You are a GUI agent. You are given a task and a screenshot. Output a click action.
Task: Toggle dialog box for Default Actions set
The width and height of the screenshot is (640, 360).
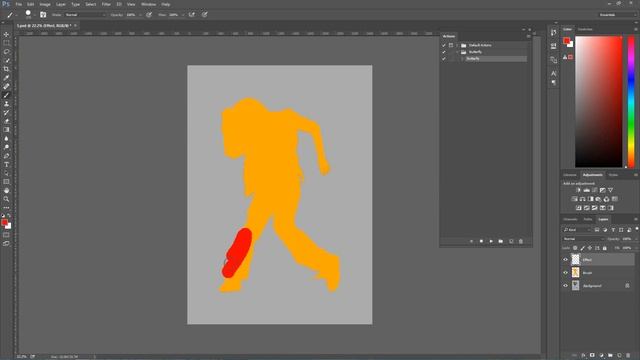click(x=451, y=45)
